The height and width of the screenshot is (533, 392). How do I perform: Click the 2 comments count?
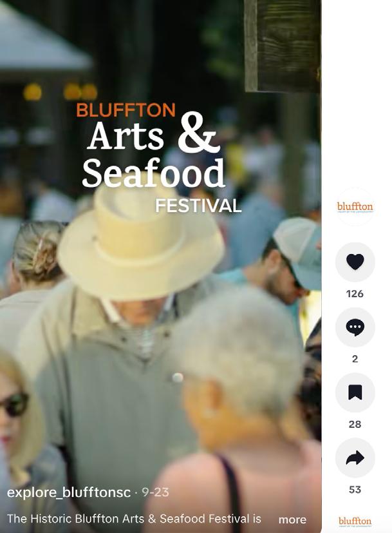(x=355, y=359)
